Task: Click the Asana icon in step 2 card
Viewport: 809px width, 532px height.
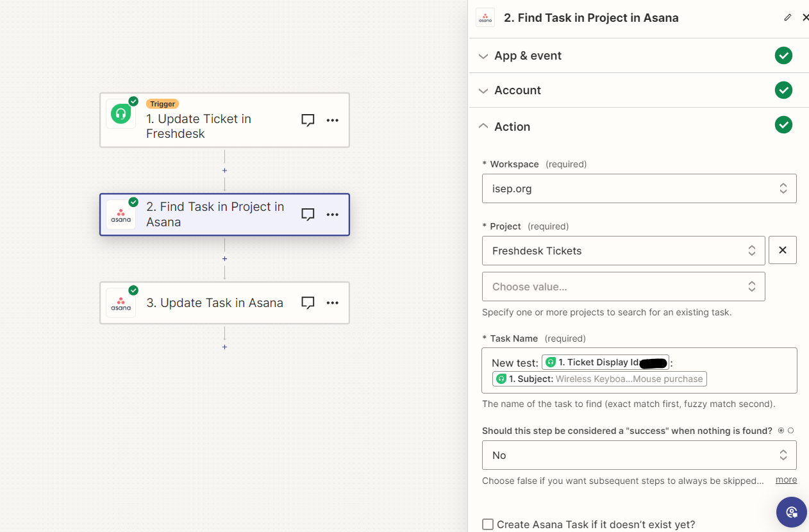Action: click(x=121, y=215)
